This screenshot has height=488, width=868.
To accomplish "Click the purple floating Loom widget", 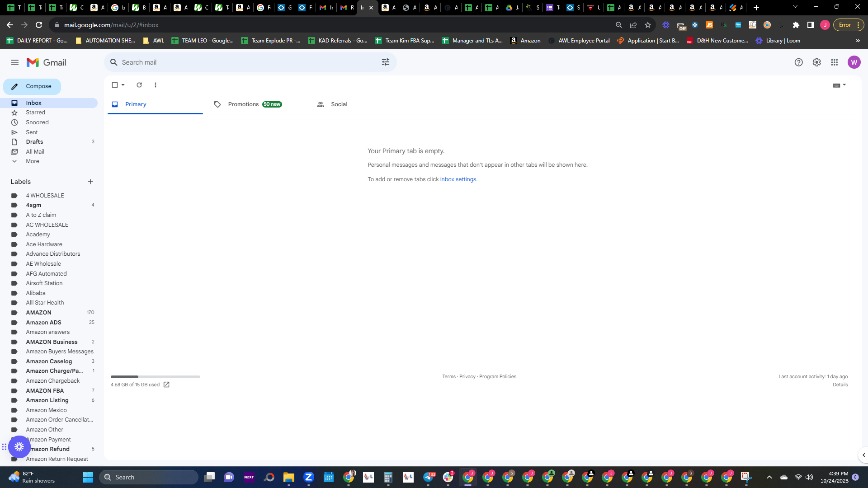I will 19,447.
